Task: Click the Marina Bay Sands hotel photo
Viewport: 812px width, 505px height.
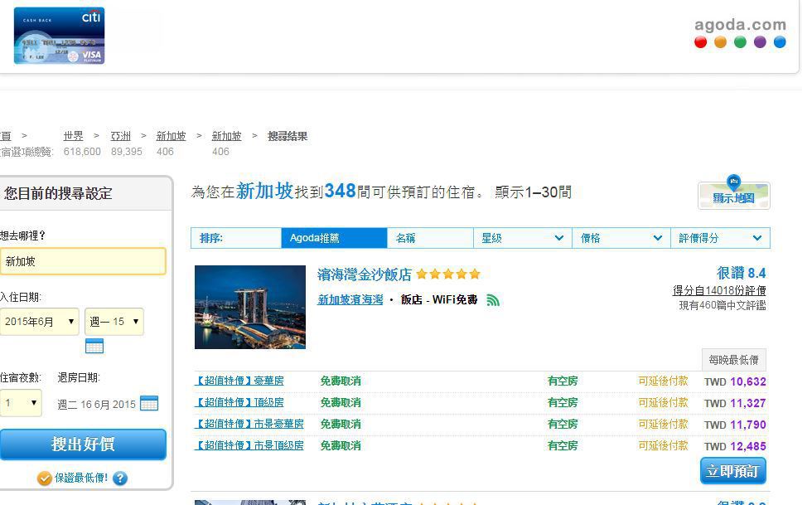Action: pyautogui.click(x=250, y=307)
